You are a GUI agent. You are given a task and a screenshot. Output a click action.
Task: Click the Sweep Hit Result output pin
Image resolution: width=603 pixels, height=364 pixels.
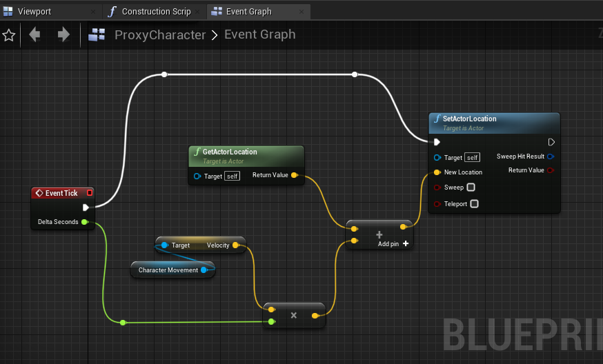tap(551, 156)
